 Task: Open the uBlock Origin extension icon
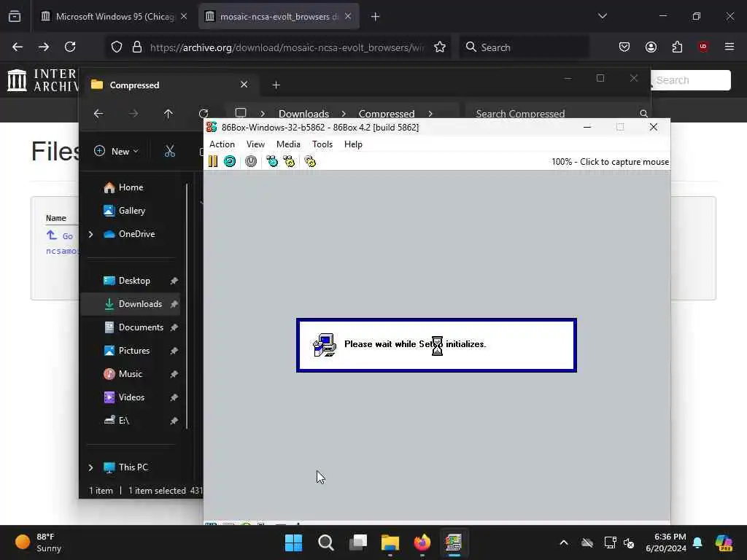point(703,47)
